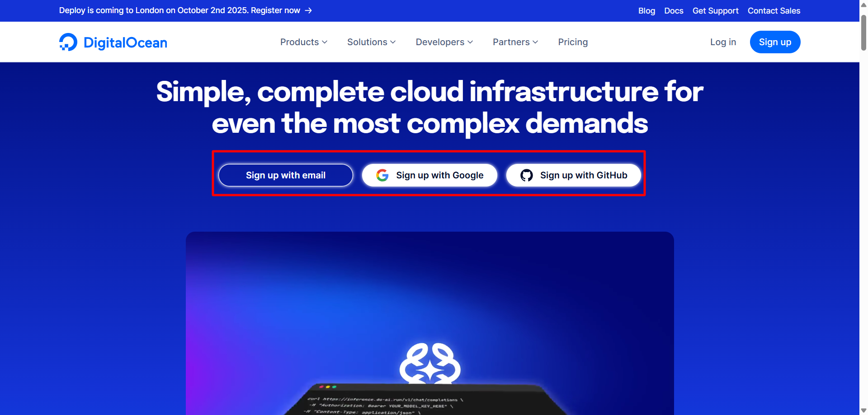Screen dimensions: 868x415
Task: Click the scrollbar up arrow
Action: [x=863, y=5]
